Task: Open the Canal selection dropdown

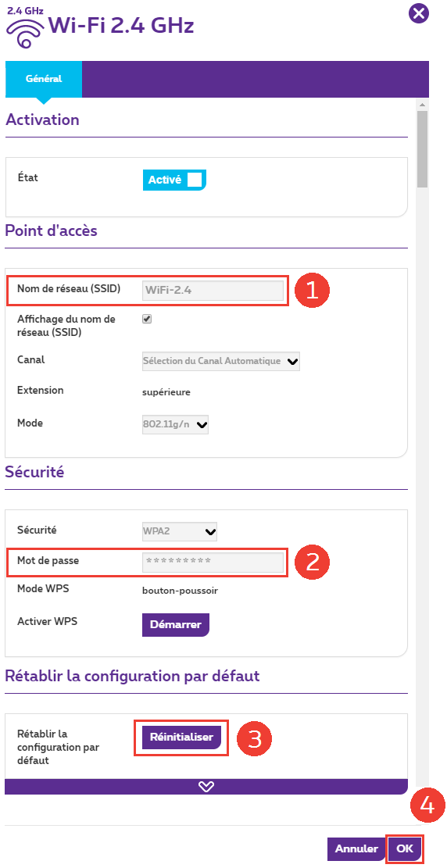Action: coord(221,362)
